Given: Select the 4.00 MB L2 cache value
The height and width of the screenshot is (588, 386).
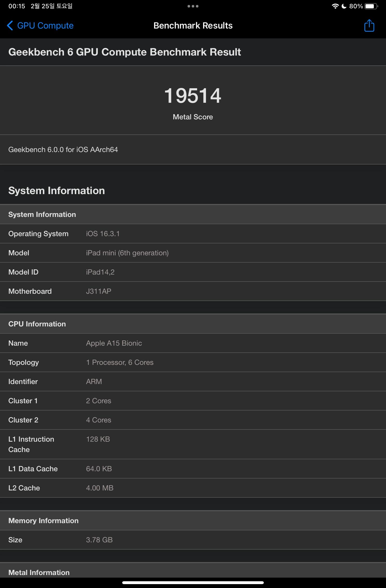Looking at the screenshot, I should click(x=100, y=488).
